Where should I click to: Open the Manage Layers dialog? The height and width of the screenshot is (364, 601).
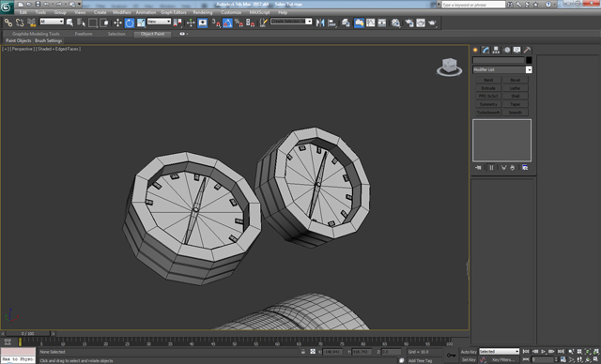(x=346, y=23)
